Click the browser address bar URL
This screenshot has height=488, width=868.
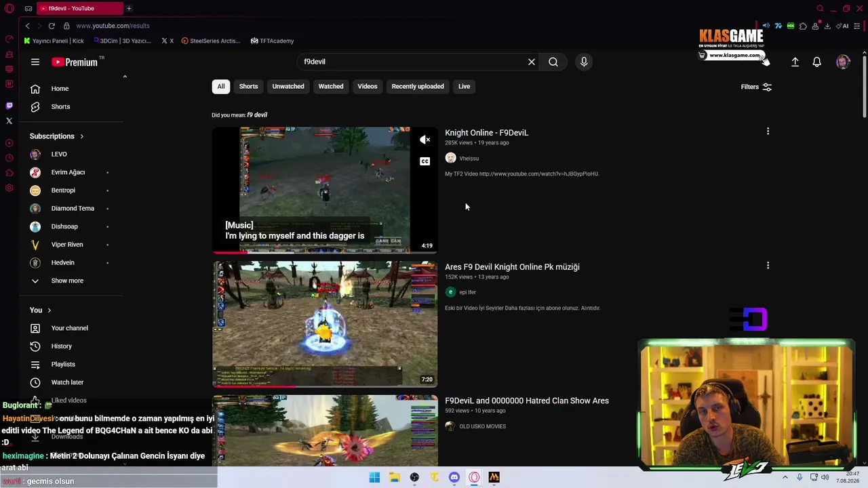coord(113,26)
